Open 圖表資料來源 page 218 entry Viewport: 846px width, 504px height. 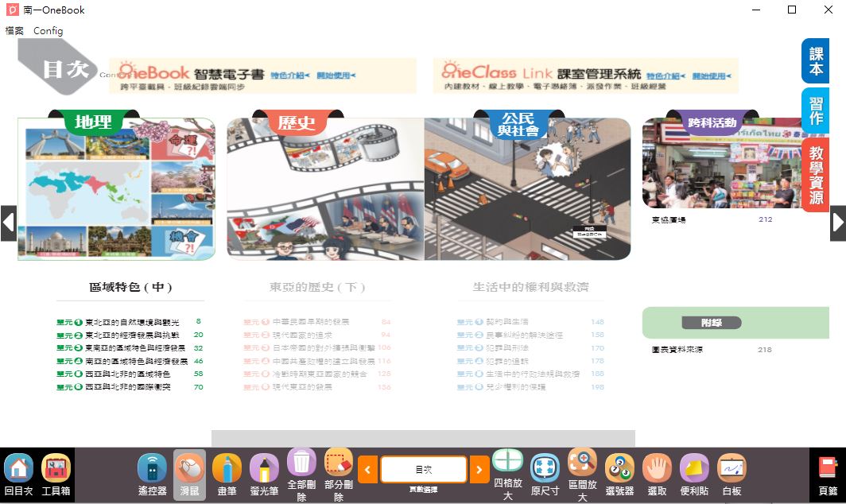(x=712, y=350)
